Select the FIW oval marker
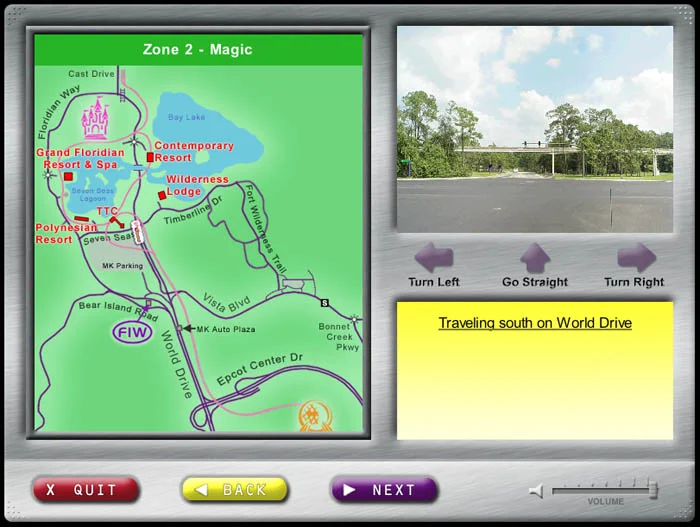This screenshot has width=700, height=527. click(132, 332)
